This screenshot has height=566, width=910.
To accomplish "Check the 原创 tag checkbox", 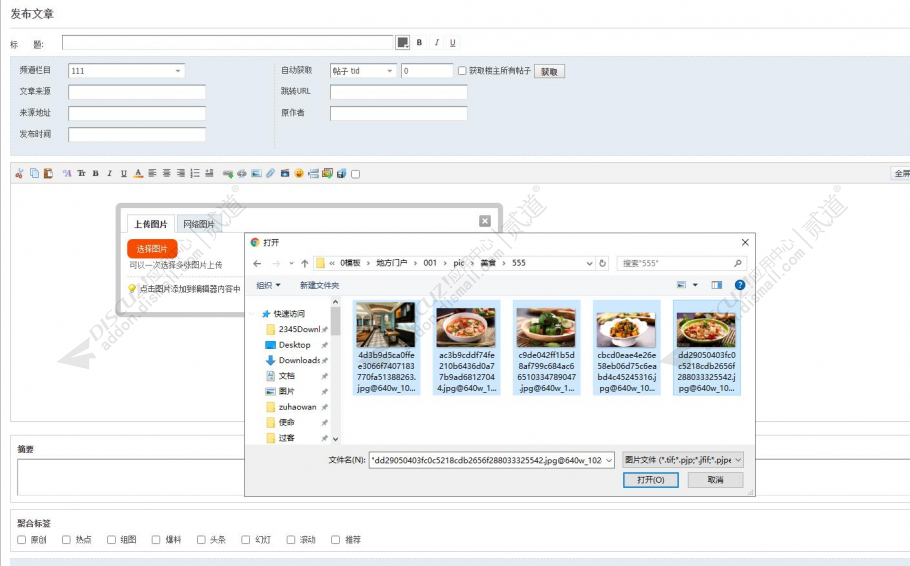I will (x=21, y=539).
